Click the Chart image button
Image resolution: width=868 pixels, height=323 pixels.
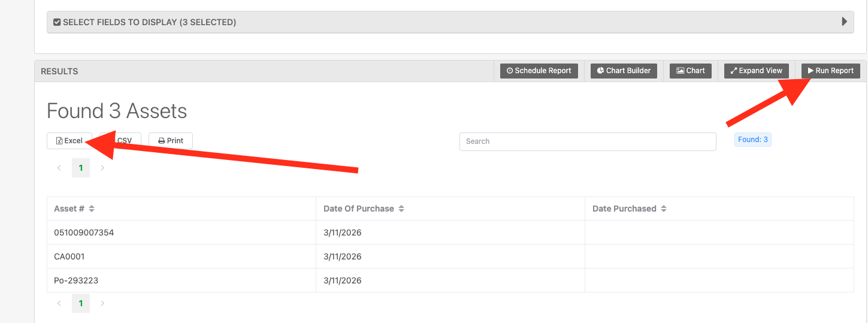[x=690, y=71]
